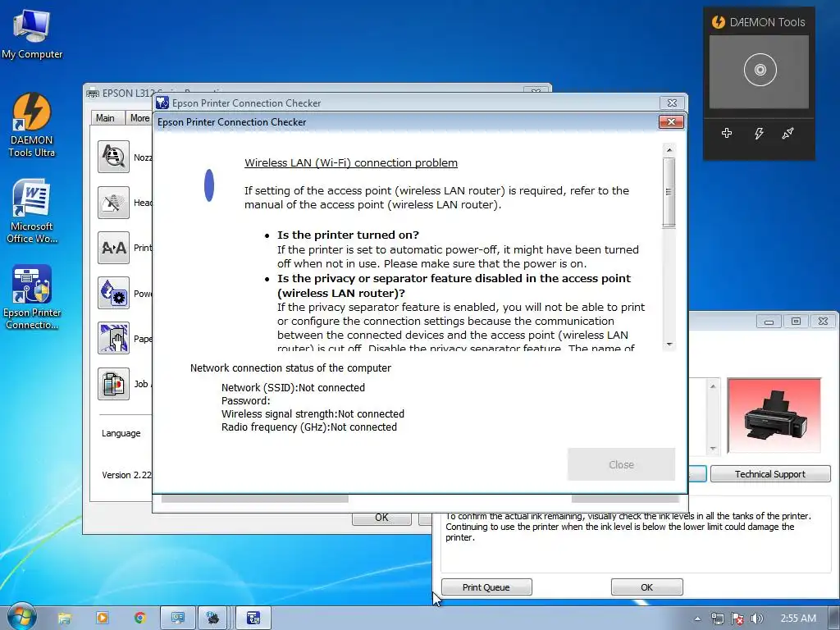Click the "Wireless signal strength:Not connected" line

click(x=313, y=413)
